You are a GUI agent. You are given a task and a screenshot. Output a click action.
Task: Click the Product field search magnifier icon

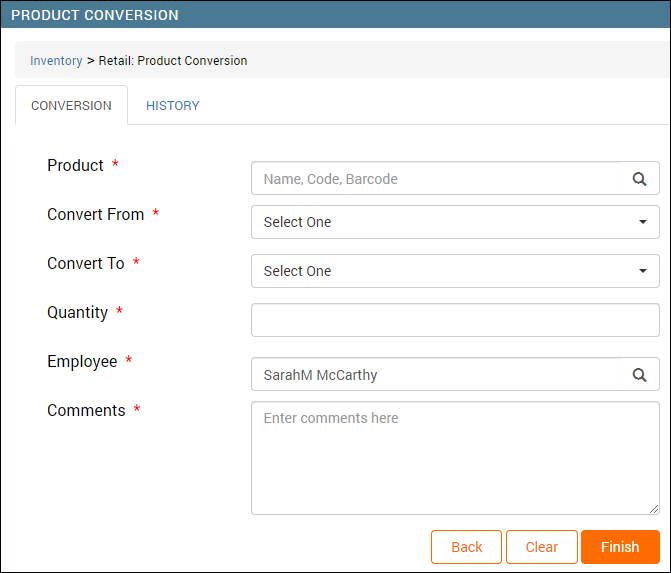[x=639, y=178]
